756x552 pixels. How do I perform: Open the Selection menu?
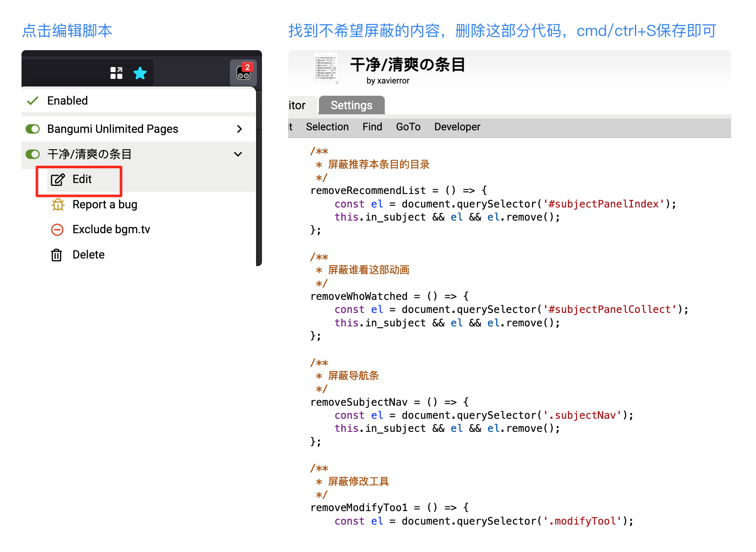(327, 127)
